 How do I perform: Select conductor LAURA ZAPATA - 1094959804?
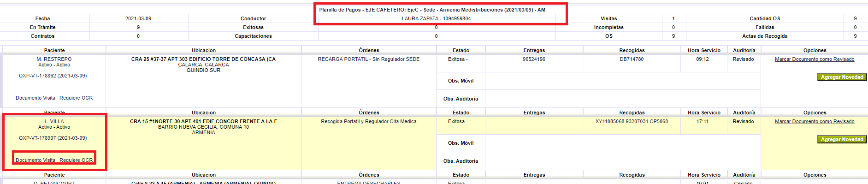[436, 18]
